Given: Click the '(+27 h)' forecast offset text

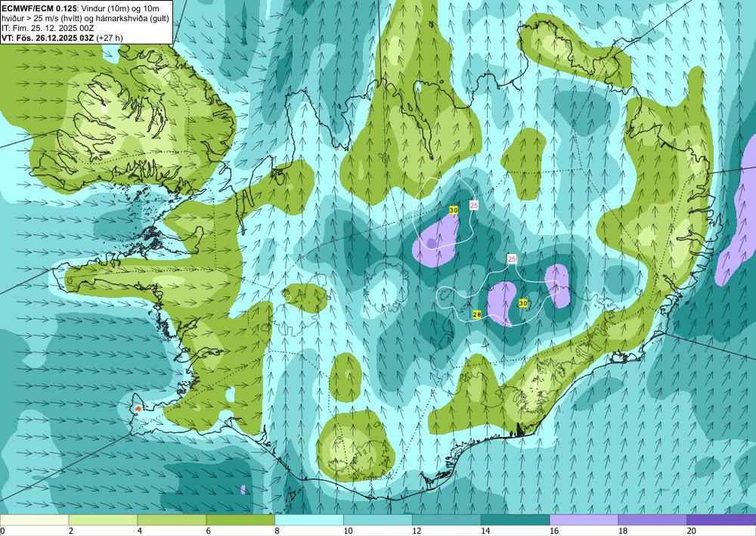Looking at the screenshot, I should (x=110, y=38).
